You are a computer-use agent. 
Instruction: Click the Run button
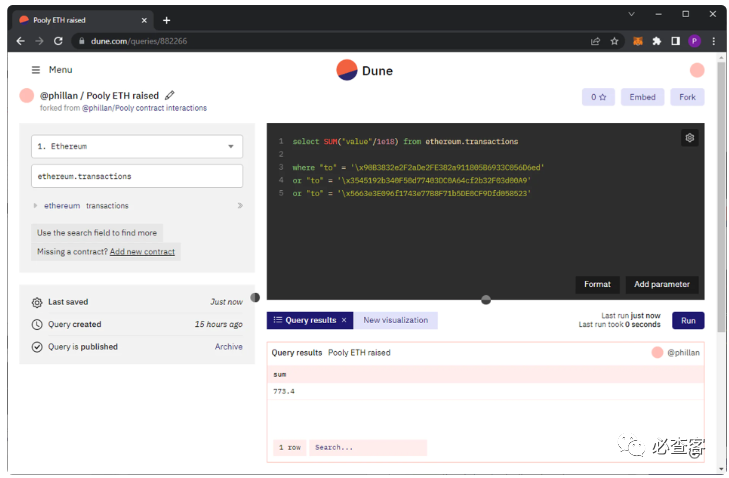click(x=688, y=320)
